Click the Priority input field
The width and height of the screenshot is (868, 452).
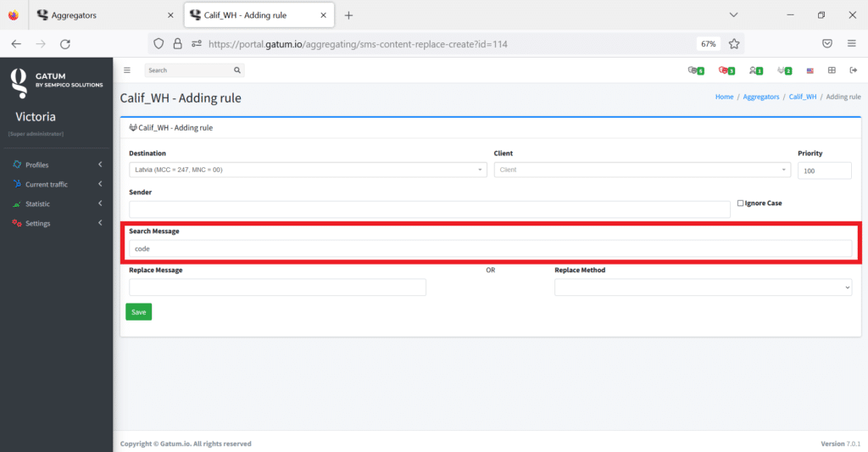point(824,170)
